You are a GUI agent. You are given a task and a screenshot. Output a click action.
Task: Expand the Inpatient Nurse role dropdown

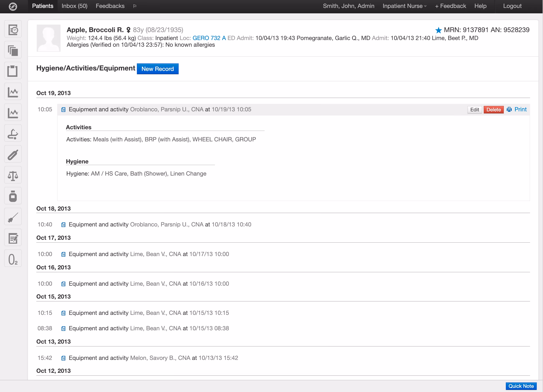click(404, 6)
